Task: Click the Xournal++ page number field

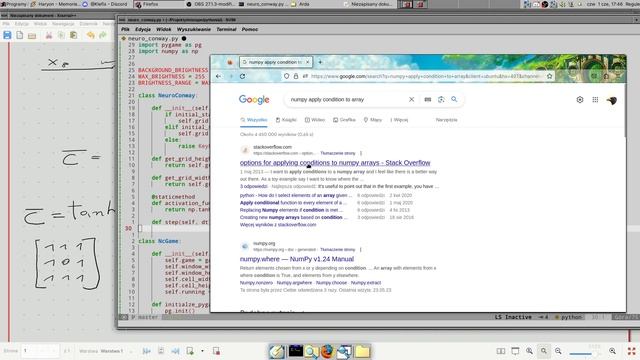Action: (40, 351)
